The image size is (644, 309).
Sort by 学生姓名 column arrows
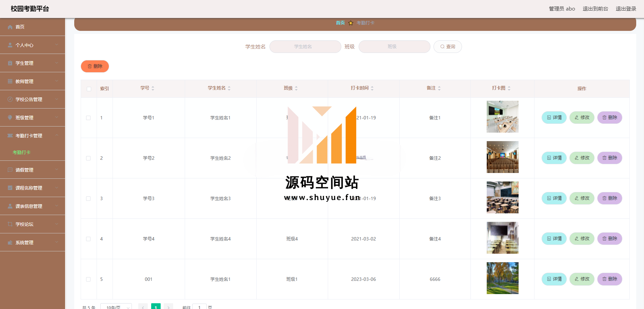(229, 88)
